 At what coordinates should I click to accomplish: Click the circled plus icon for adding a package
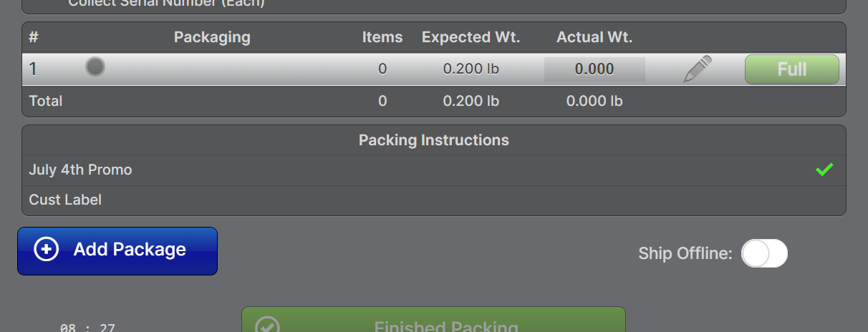tap(47, 250)
